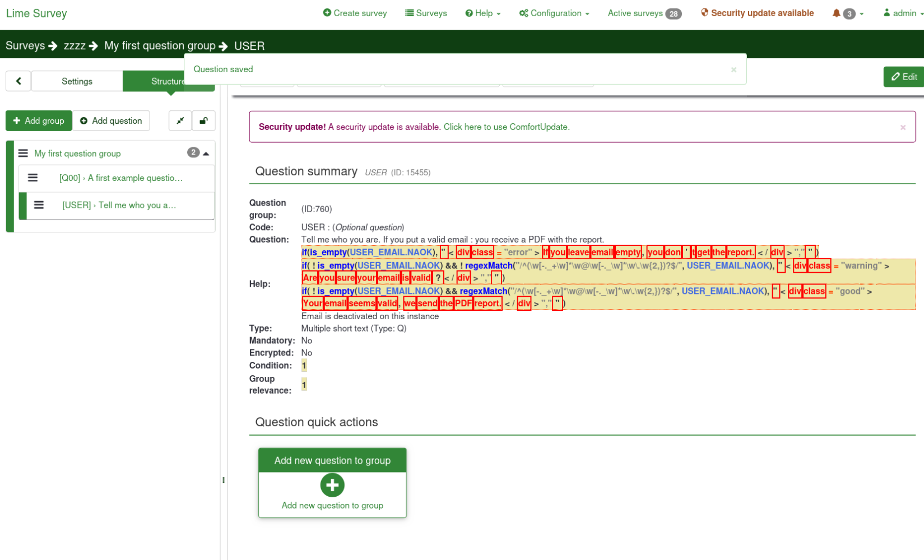The image size is (924, 560).
Task: Collapse My first question group caret
Action: (206, 153)
